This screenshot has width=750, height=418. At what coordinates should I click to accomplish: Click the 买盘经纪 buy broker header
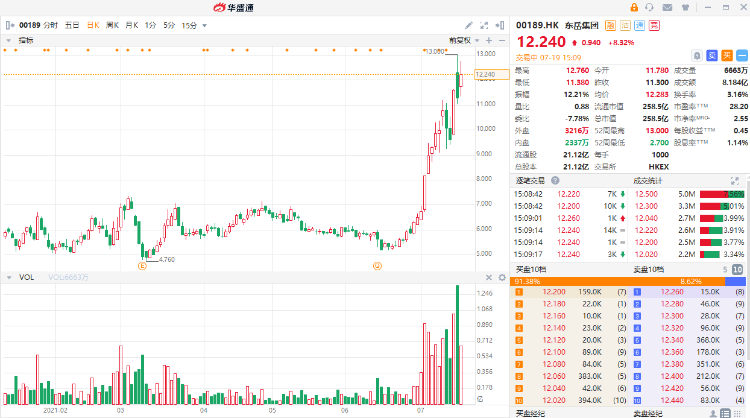[x=530, y=413]
